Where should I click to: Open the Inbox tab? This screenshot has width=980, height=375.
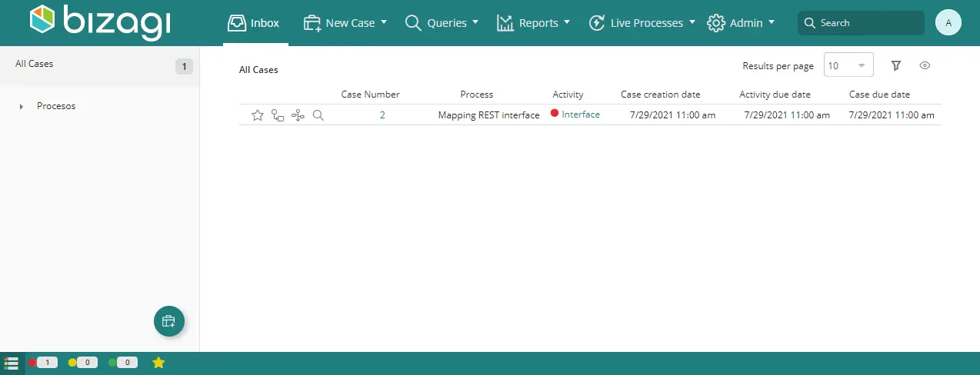254,23
